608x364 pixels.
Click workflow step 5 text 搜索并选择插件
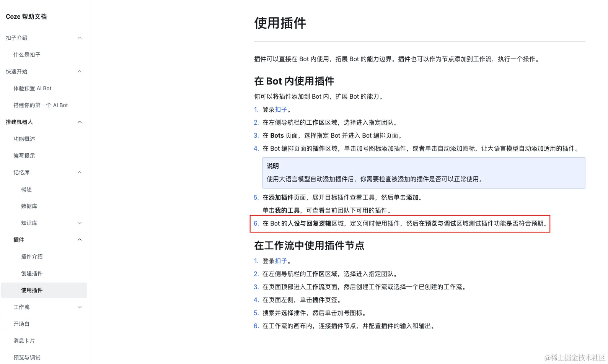pyautogui.click(x=284, y=313)
